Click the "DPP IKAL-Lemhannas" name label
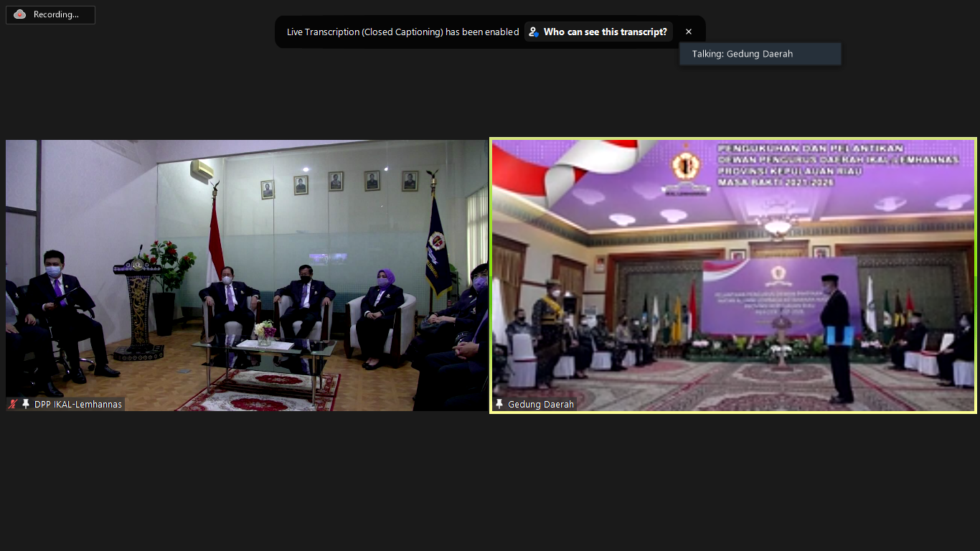Viewport: 980px width, 551px height. tap(78, 405)
